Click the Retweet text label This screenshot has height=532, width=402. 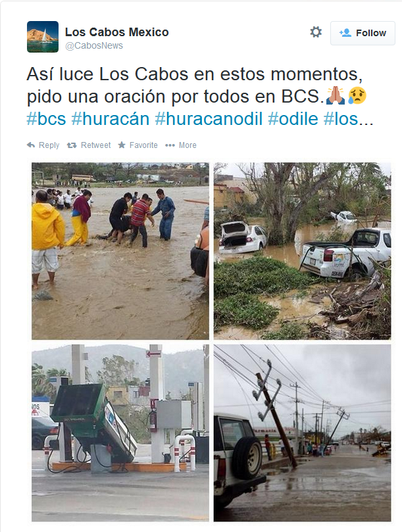click(96, 145)
